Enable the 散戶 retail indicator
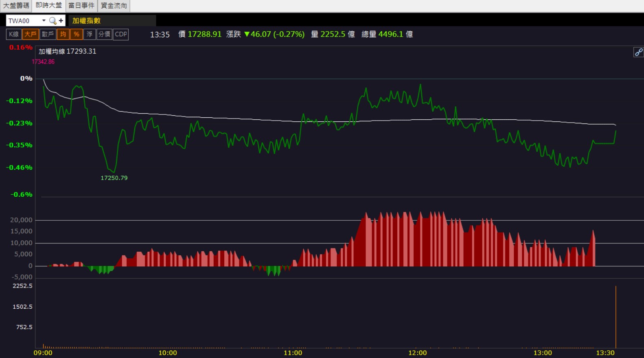644x358 pixels. [48, 34]
